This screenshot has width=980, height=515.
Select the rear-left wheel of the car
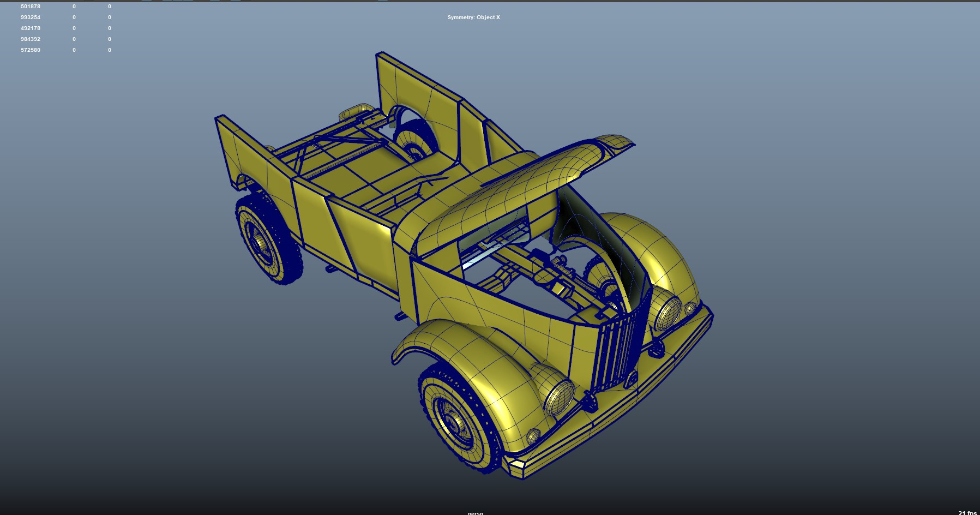click(268, 239)
